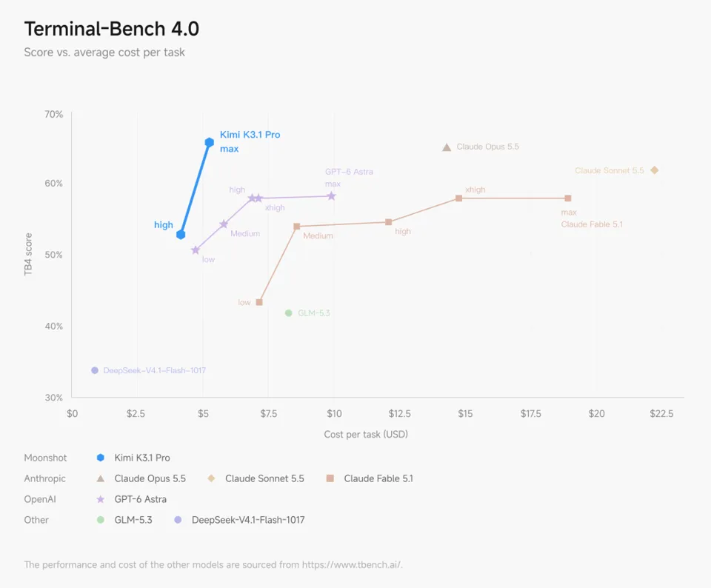
Task: Click the GPT-6 Astra low star marker
Action: coord(196,250)
